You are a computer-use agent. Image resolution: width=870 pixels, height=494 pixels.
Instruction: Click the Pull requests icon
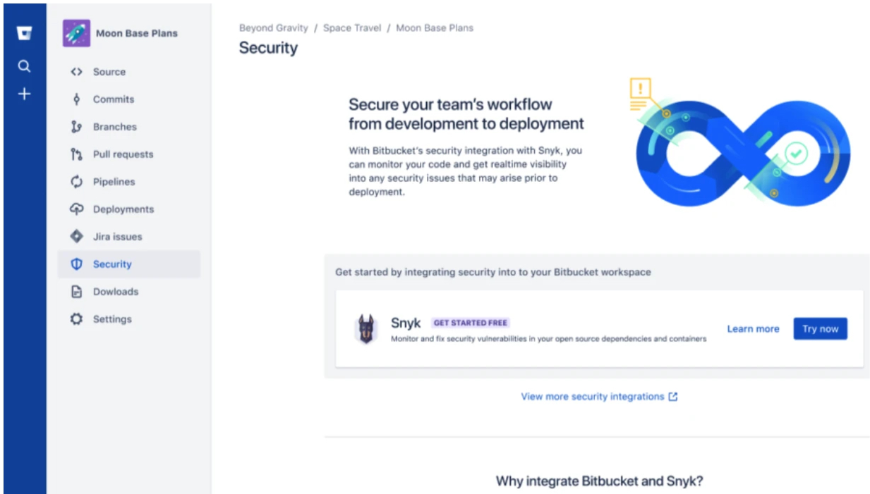tap(76, 154)
